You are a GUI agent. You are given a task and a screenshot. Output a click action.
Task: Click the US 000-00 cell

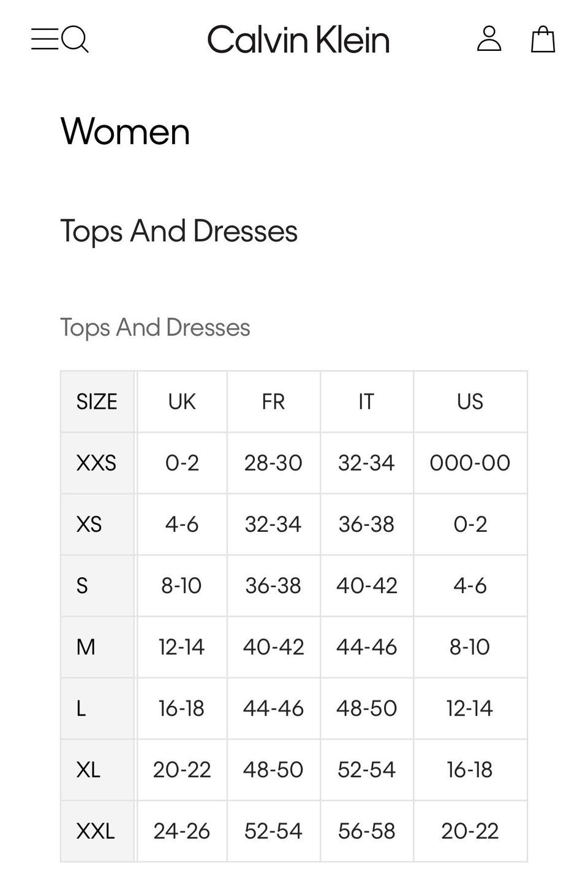click(x=470, y=463)
